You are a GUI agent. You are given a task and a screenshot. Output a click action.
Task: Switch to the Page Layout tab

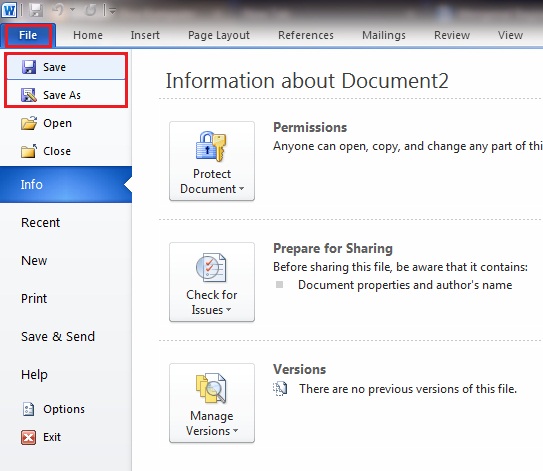pyautogui.click(x=219, y=35)
